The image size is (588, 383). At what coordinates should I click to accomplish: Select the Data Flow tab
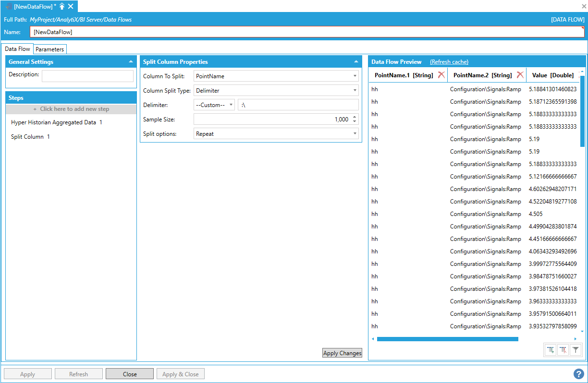pyautogui.click(x=18, y=49)
